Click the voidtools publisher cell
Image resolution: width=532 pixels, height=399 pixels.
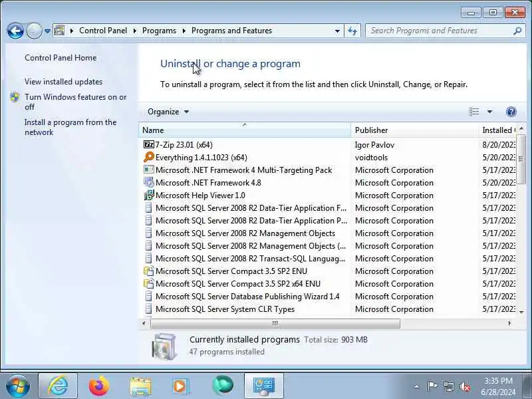pyautogui.click(x=371, y=158)
